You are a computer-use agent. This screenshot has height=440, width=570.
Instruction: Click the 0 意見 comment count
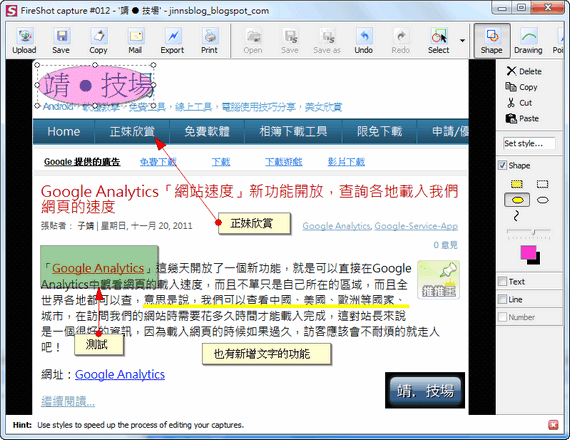(445, 245)
